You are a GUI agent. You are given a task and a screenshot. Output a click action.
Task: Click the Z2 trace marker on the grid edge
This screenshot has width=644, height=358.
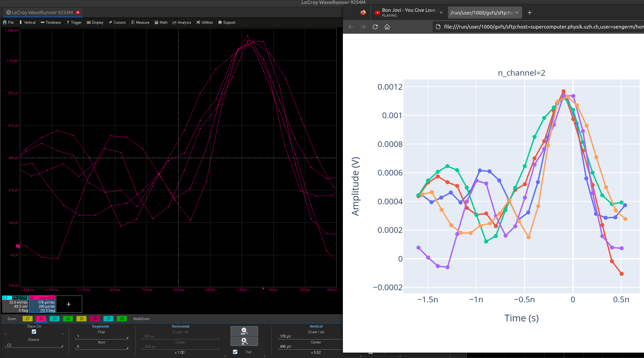tap(18, 246)
